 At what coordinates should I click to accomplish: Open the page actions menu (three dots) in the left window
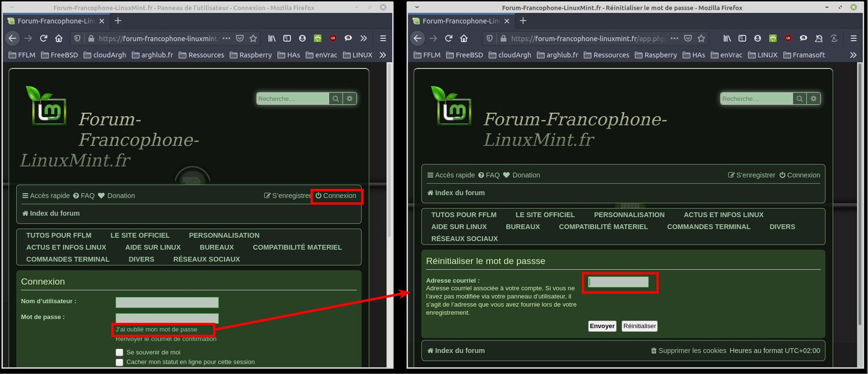tap(226, 38)
